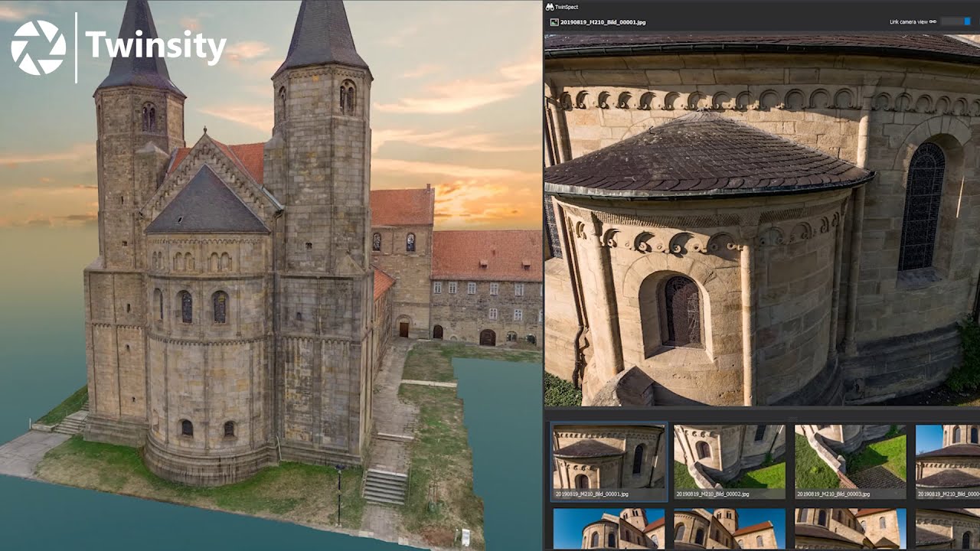Select the 20190819_M210_Bild_00001.jpg thumbnail
Image resolution: width=980 pixels, height=551 pixels.
(x=609, y=462)
